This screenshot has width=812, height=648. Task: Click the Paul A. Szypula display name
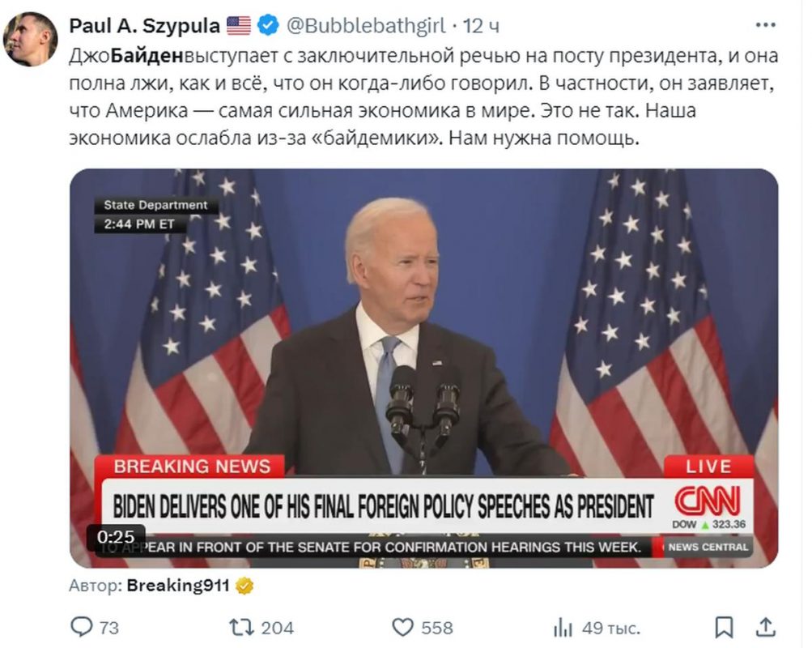pos(144,25)
